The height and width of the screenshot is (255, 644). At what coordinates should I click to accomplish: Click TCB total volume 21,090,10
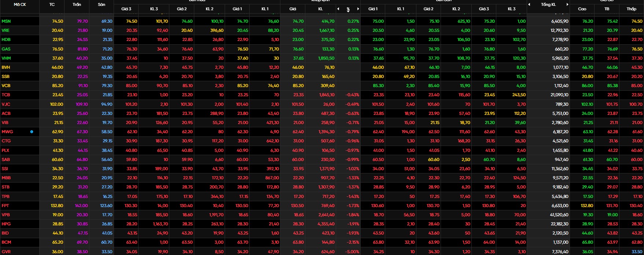[560, 95]
